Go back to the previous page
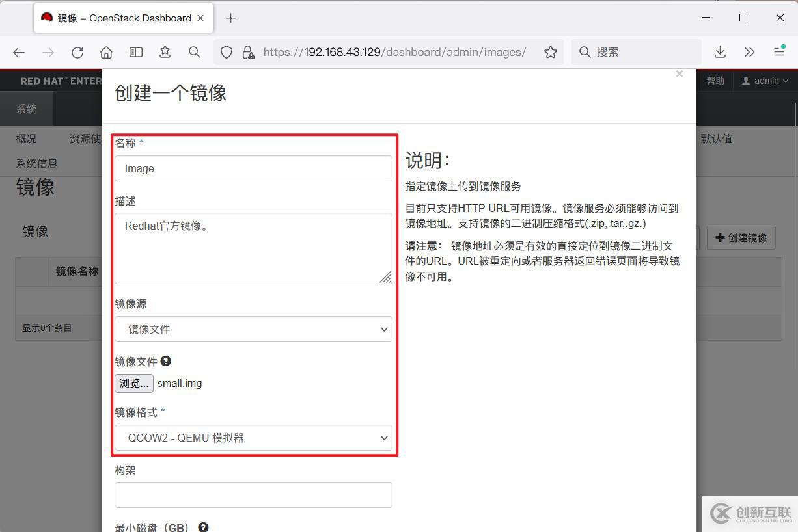Image resolution: width=798 pixels, height=532 pixels. coord(19,52)
